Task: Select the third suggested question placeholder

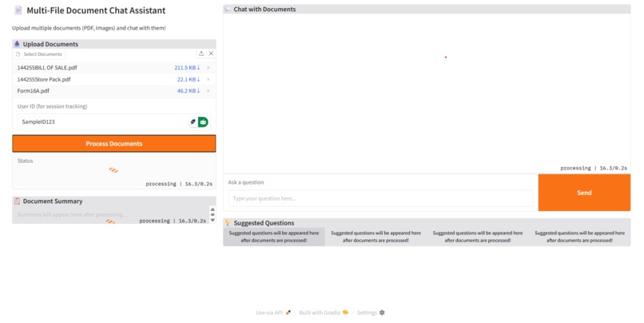Action: pyautogui.click(x=478, y=237)
